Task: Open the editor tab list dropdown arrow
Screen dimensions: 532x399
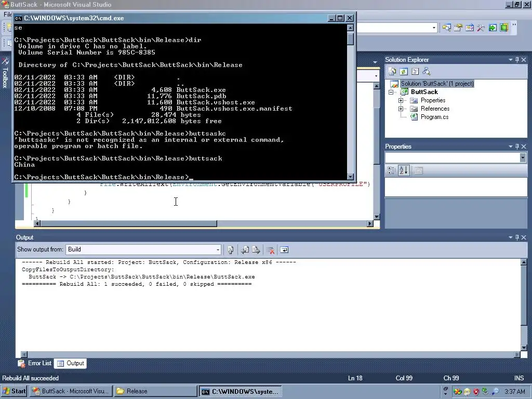Action: pos(375,62)
